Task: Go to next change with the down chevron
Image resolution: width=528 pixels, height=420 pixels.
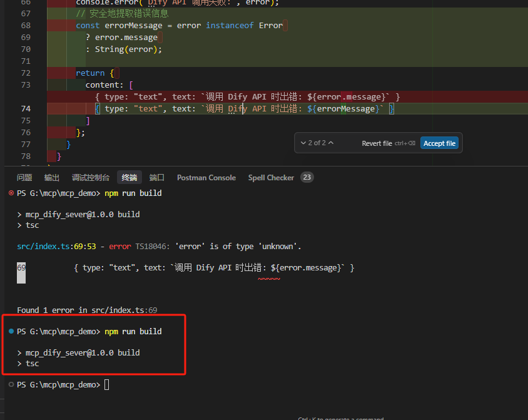Action: 303,143
